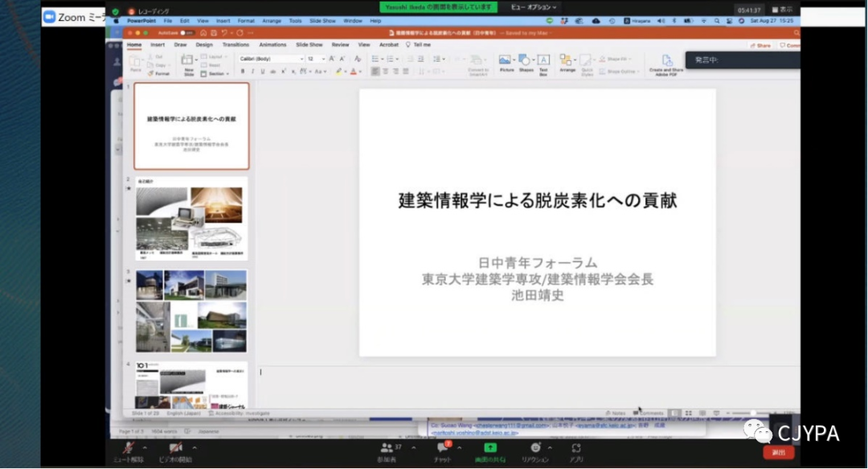868x469 pixels.
Task: Click the font color swatch icon
Action: [353, 72]
